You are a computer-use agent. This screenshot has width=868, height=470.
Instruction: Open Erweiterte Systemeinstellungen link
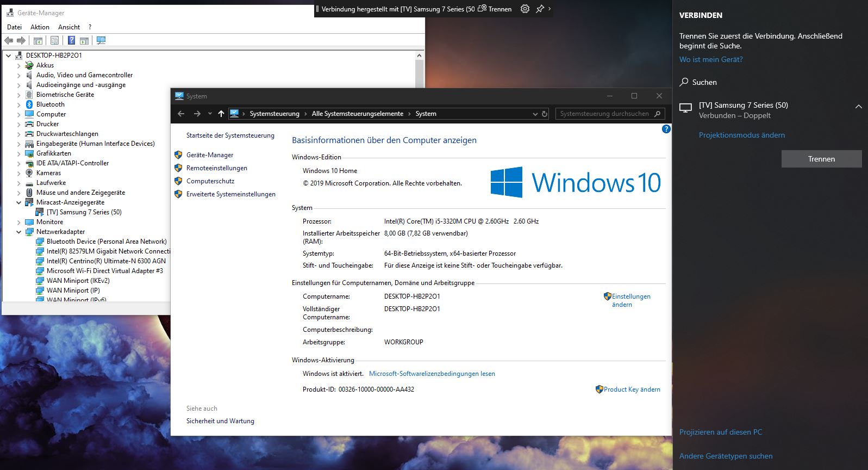(x=230, y=194)
